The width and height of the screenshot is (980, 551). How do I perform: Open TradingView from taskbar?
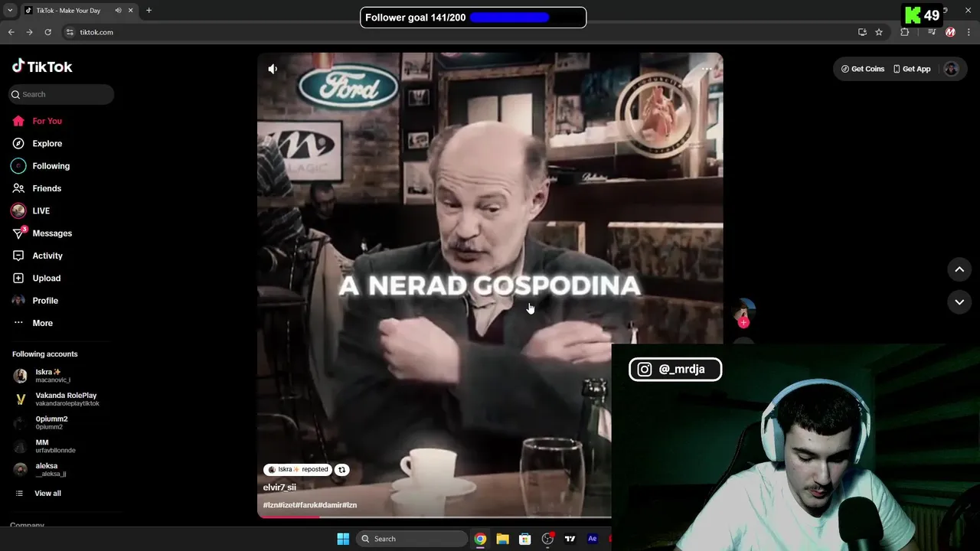coord(570,539)
